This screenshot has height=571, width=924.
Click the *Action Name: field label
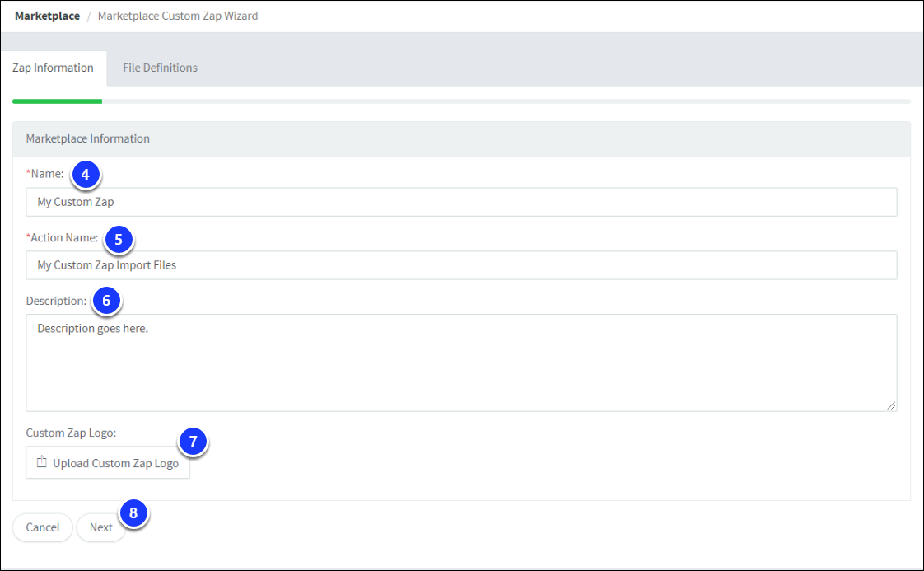[x=62, y=238]
